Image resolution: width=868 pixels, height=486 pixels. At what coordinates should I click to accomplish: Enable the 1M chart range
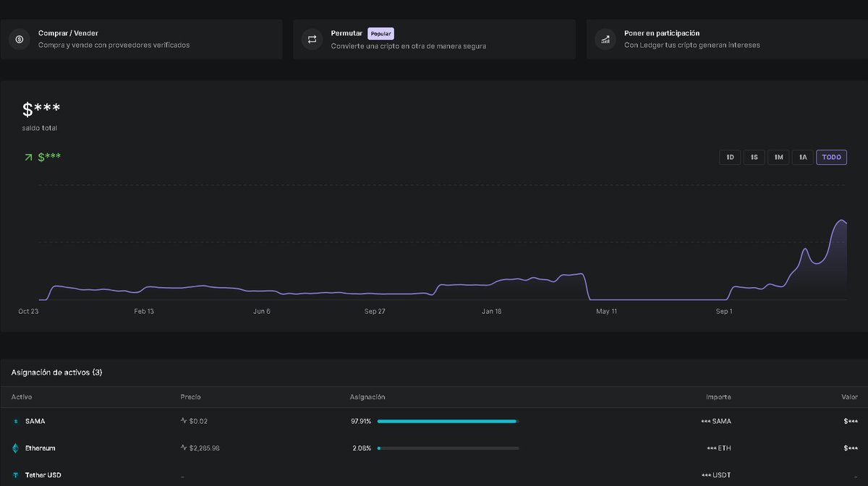(x=778, y=157)
